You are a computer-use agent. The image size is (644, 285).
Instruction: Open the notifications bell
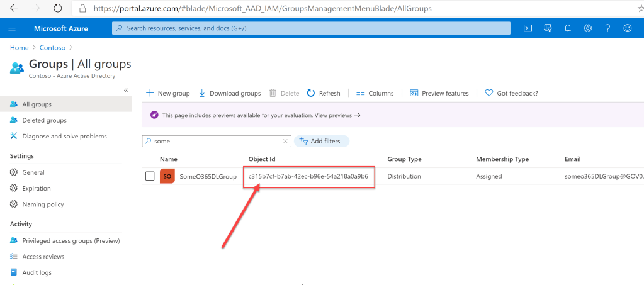coord(568,28)
